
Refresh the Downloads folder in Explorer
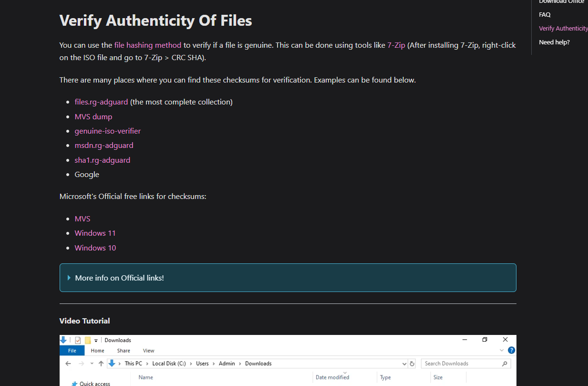412,364
